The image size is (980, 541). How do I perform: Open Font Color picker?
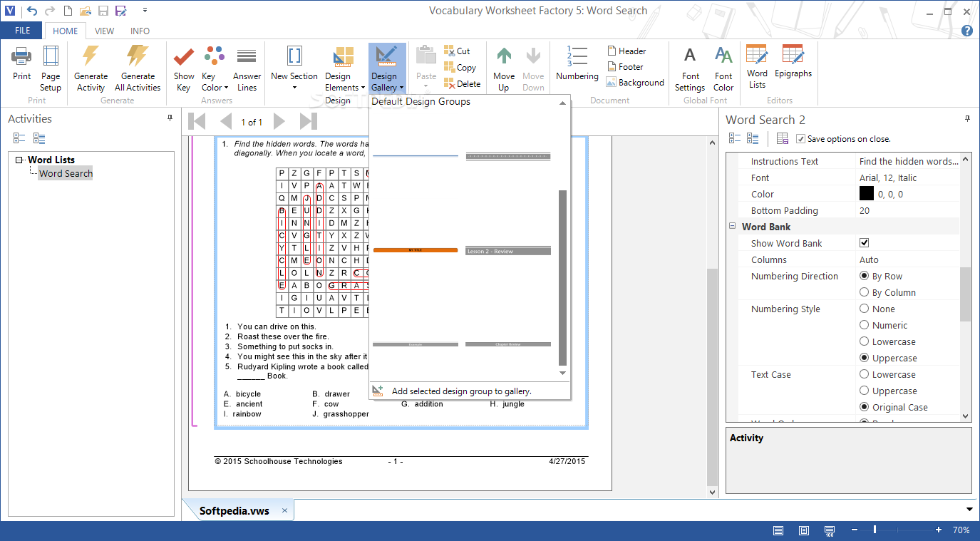723,68
